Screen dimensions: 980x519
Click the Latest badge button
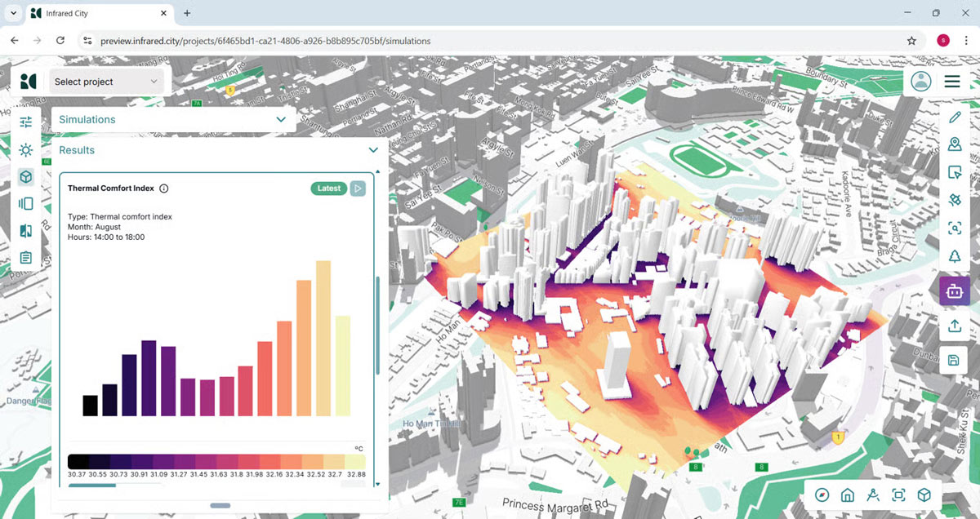click(x=329, y=189)
